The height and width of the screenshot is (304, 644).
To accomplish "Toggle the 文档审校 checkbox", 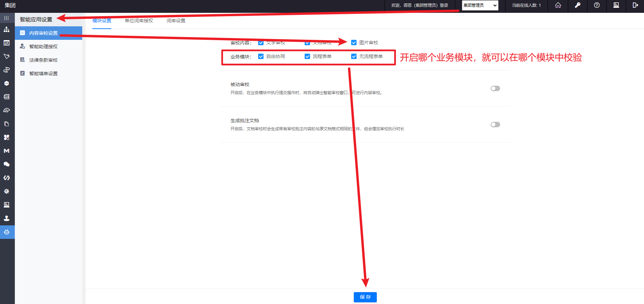I will 307,43.
